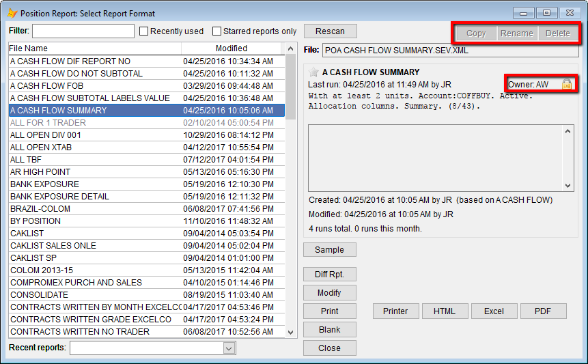Select report CAKLIST SP
This screenshot has height=364, width=588.
(147, 258)
